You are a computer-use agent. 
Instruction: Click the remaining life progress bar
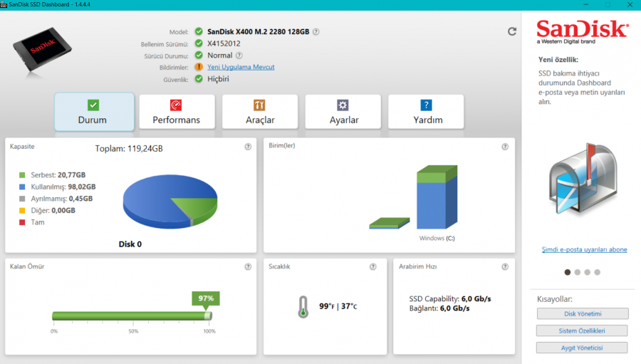[x=132, y=316]
